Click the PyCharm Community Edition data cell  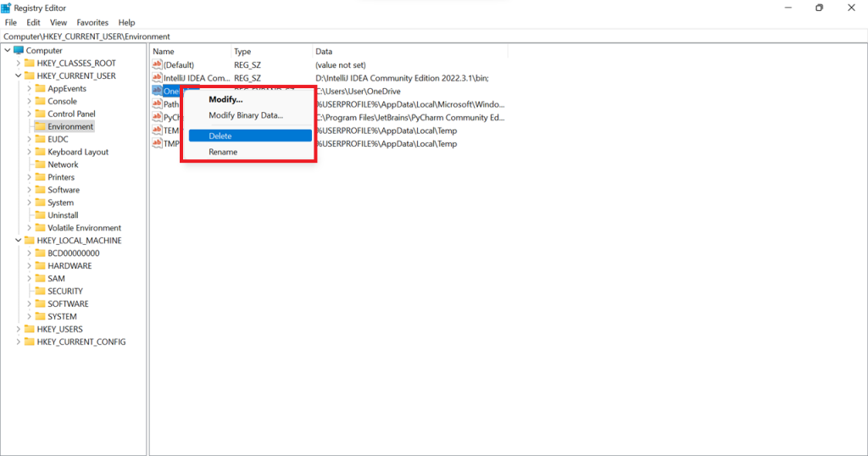coord(410,117)
